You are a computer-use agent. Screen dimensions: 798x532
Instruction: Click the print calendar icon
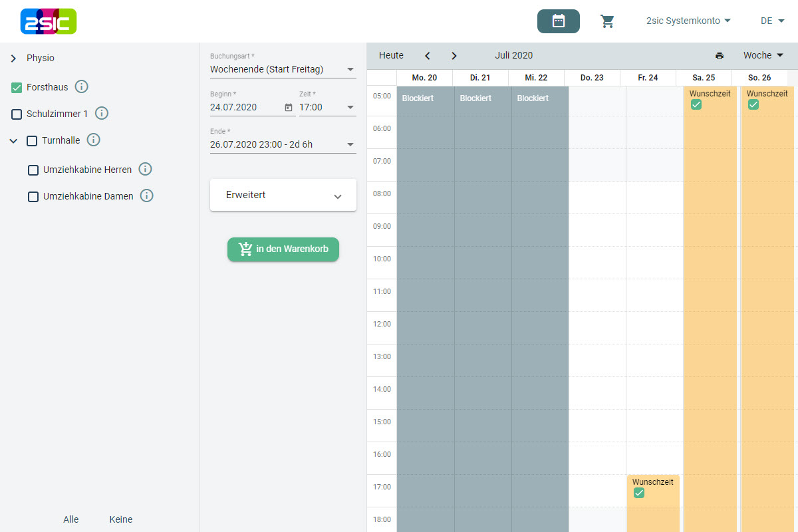[719, 56]
